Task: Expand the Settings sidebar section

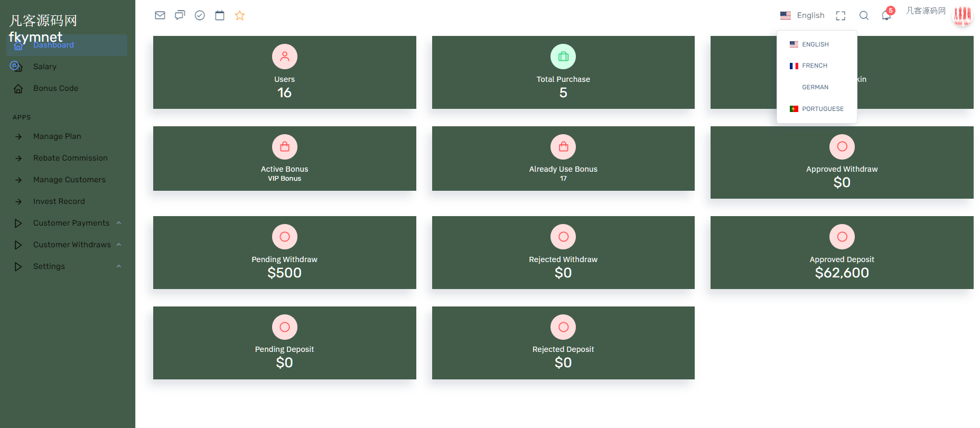Action: (49, 266)
